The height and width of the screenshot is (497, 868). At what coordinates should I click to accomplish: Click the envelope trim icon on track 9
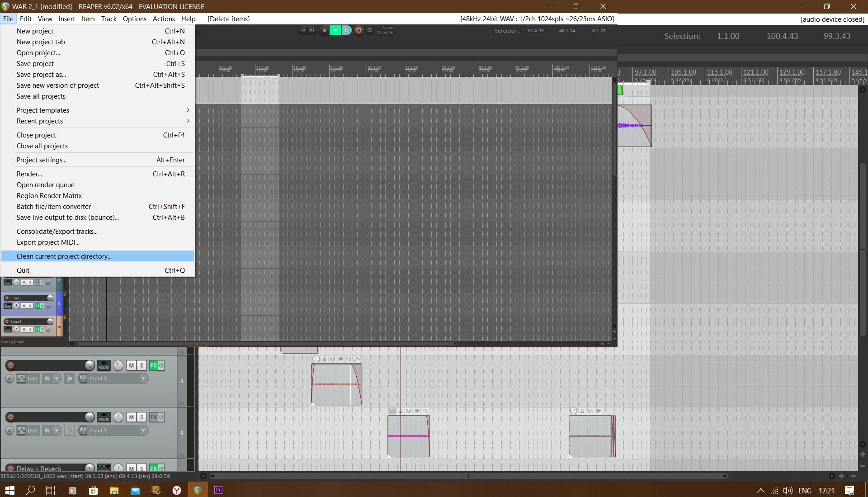[x=21, y=431]
